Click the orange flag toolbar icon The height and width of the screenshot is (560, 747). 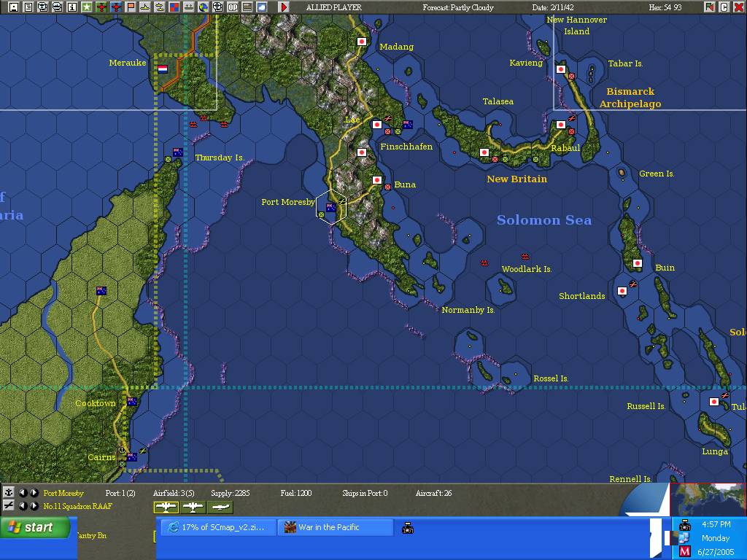tap(130, 7)
